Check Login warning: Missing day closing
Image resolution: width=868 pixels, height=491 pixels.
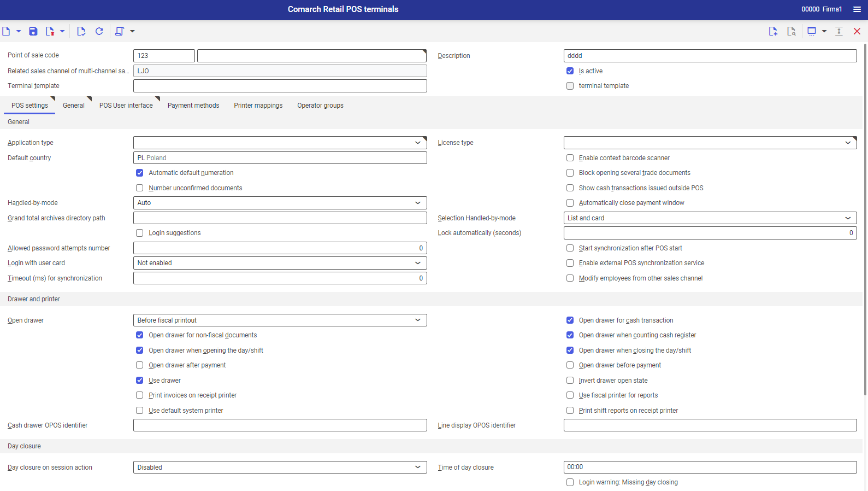570,482
